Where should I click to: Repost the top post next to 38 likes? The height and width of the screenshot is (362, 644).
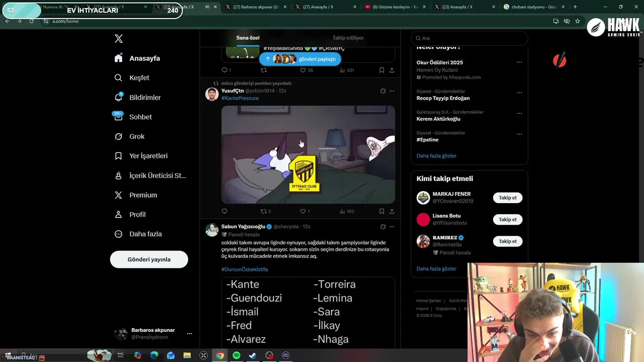click(264, 70)
